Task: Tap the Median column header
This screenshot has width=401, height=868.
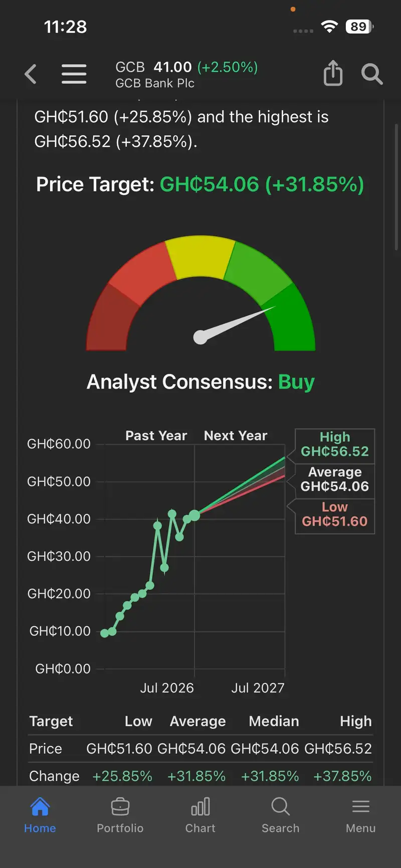Action: coord(274,721)
